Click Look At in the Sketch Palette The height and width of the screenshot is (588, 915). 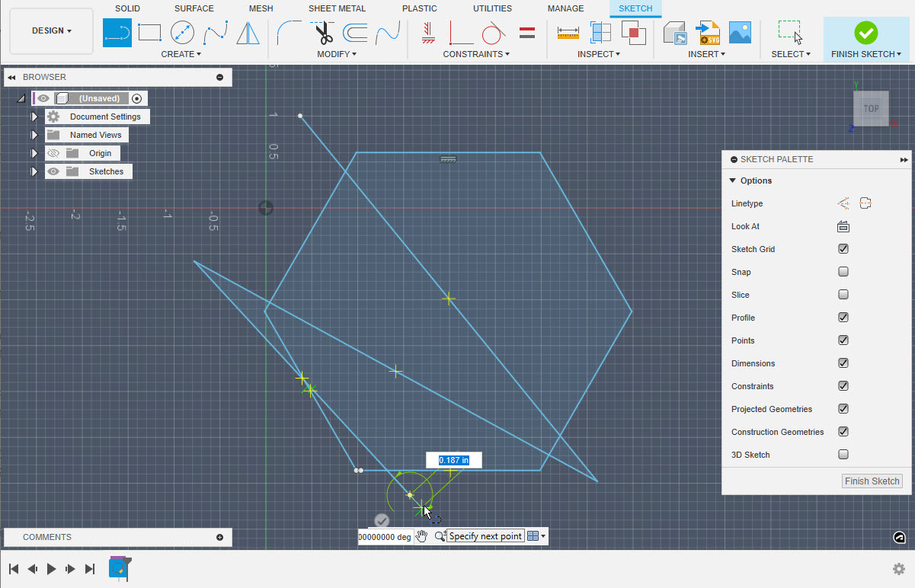(843, 225)
